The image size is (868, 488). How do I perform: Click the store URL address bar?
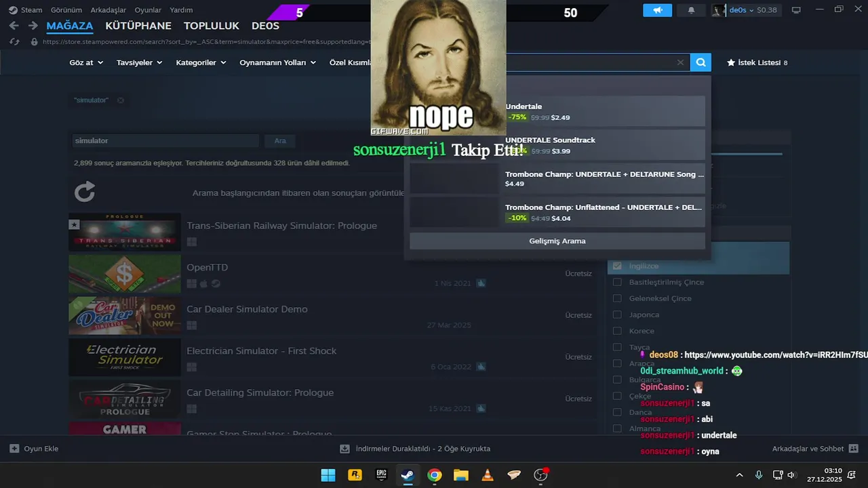pyautogui.click(x=207, y=41)
